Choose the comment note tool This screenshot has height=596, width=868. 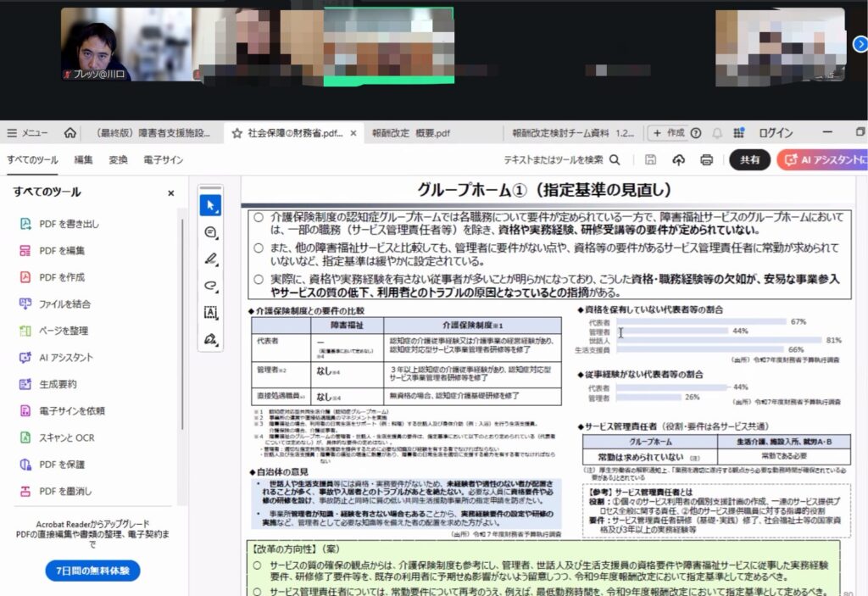pos(210,232)
